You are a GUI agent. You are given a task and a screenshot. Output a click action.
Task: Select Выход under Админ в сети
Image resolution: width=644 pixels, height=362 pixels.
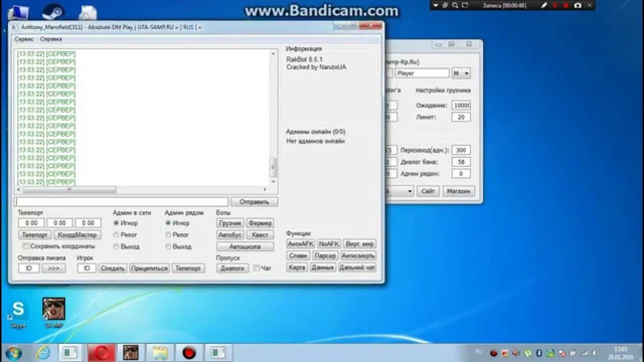click(x=116, y=246)
